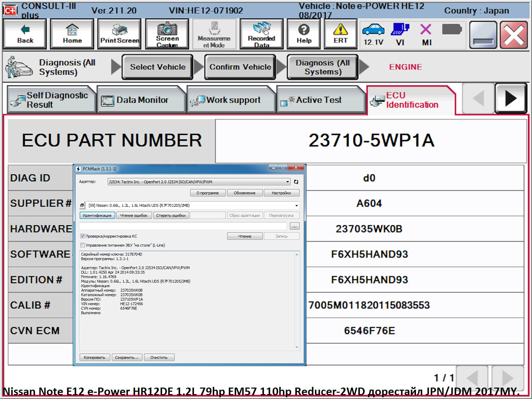The image size is (532, 399).
Task: Click Перезагрузка button
Action: 281,215
